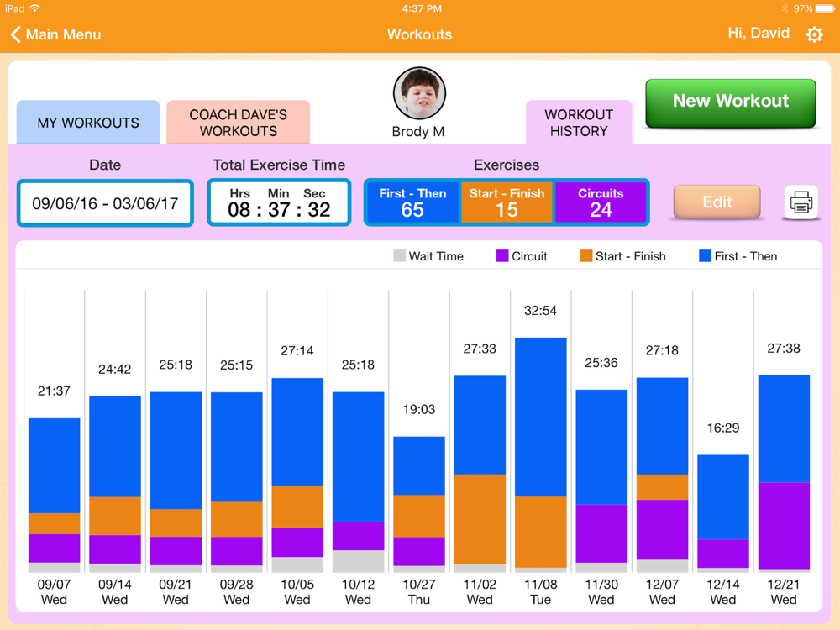This screenshot has height=630, width=840.
Task: Tap the 10/27 Thu bar
Action: pos(419,504)
